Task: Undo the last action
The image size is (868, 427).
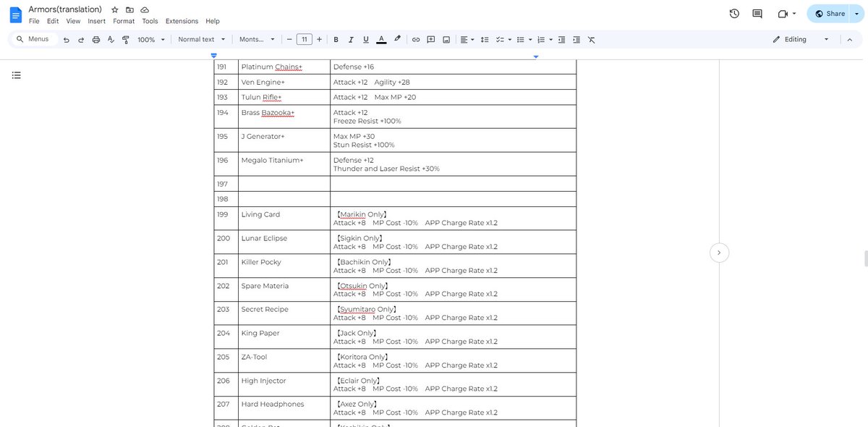Action: (67, 40)
